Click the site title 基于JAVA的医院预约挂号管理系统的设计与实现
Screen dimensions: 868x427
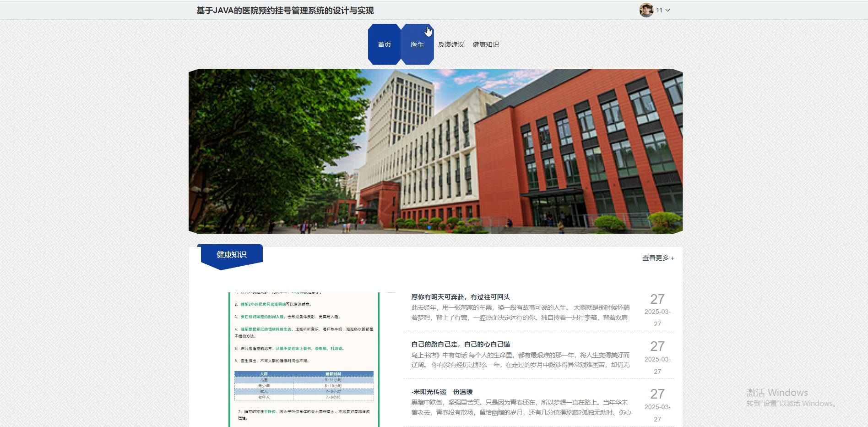(x=285, y=11)
